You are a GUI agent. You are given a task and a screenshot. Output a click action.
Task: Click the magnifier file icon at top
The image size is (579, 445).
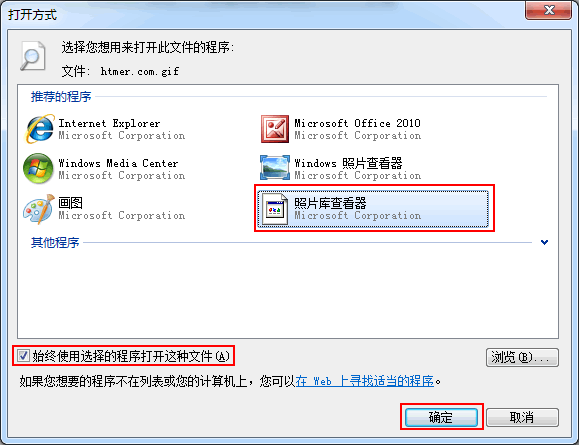pos(32,56)
